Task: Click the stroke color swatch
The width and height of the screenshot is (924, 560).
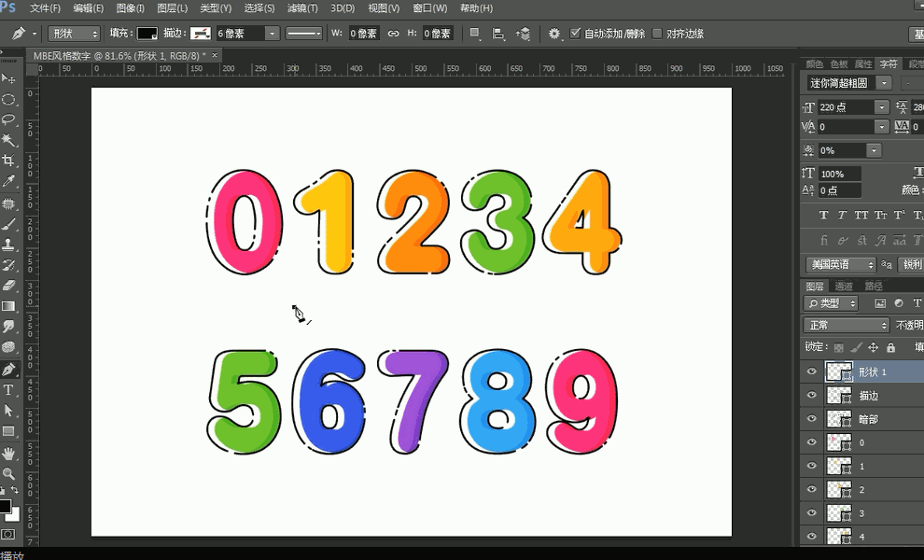Action: coord(201,34)
